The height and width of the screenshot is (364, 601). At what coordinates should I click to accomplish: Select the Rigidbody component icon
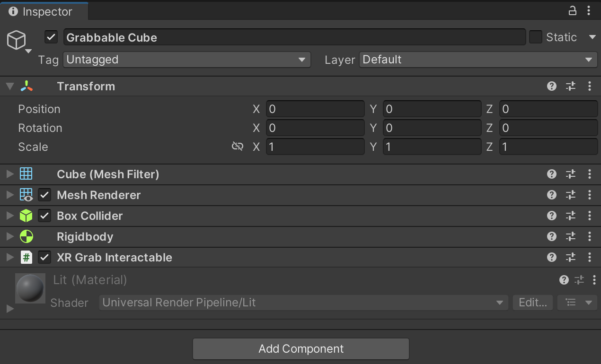pos(26,236)
